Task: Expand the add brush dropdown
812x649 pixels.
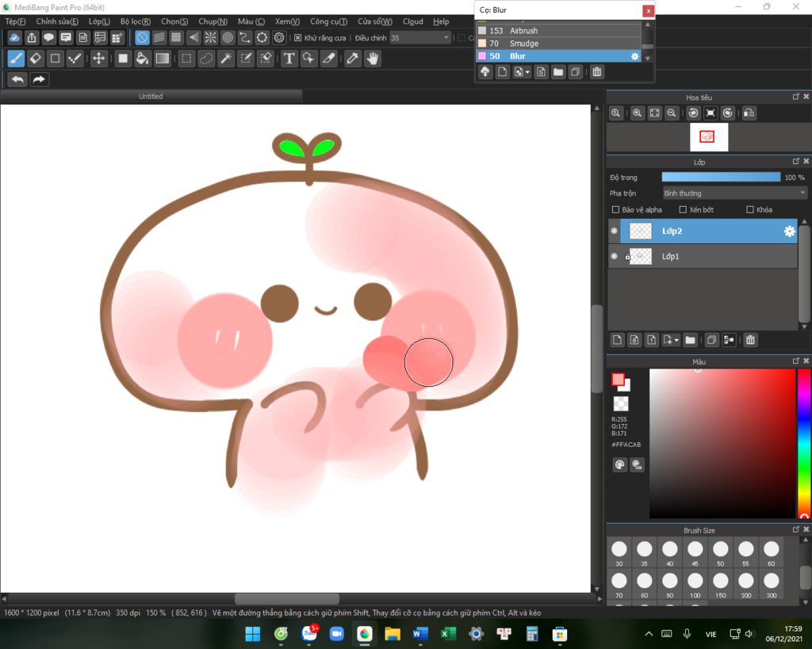Action: point(522,72)
